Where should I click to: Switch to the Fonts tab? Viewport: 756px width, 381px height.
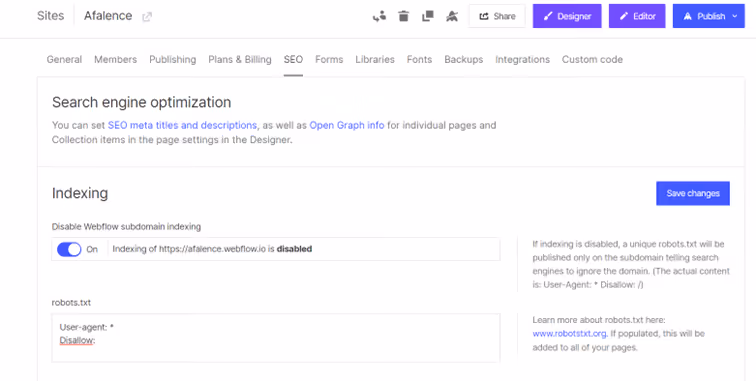(x=419, y=59)
